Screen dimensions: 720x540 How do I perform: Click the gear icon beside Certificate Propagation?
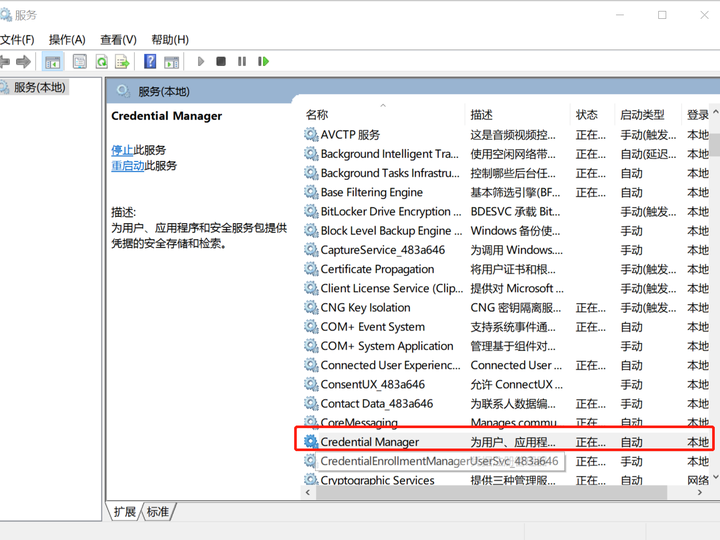(x=311, y=269)
